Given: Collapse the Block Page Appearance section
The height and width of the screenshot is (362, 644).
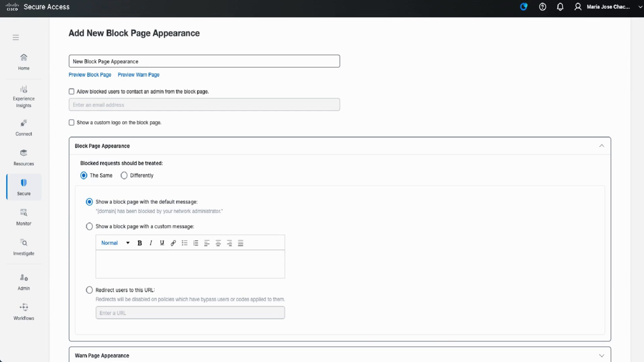Looking at the screenshot, I should click(x=601, y=146).
